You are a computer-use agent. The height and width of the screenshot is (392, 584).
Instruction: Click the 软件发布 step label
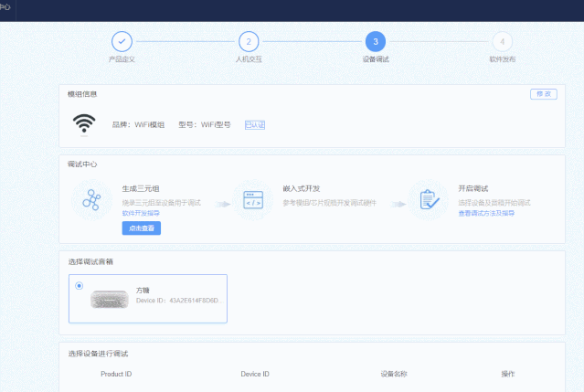502,59
